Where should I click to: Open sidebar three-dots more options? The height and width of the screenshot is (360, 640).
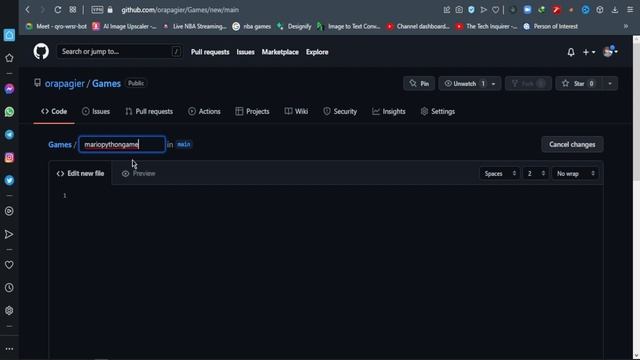click(x=9, y=349)
